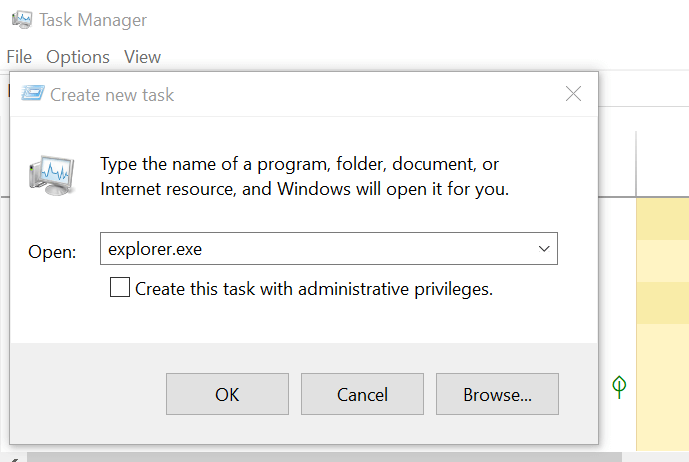The width and height of the screenshot is (689, 462).
Task: Open the View menu
Action: pyautogui.click(x=142, y=57)
